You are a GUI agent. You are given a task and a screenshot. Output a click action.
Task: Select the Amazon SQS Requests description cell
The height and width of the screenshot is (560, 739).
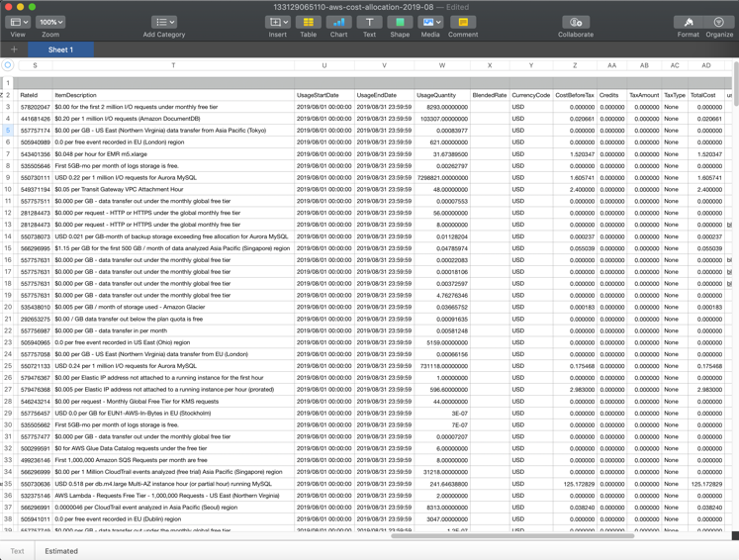pyautogui.click(x=173, y=460)
